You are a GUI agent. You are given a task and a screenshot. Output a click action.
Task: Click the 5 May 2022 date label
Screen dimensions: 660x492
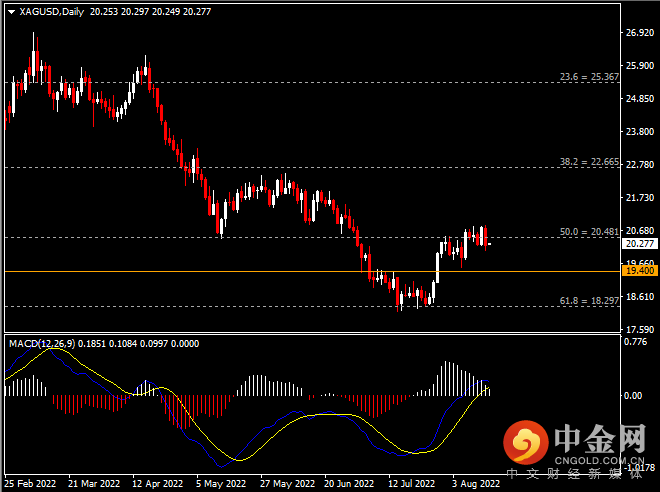pyautogui.click(x=221, y=484)
